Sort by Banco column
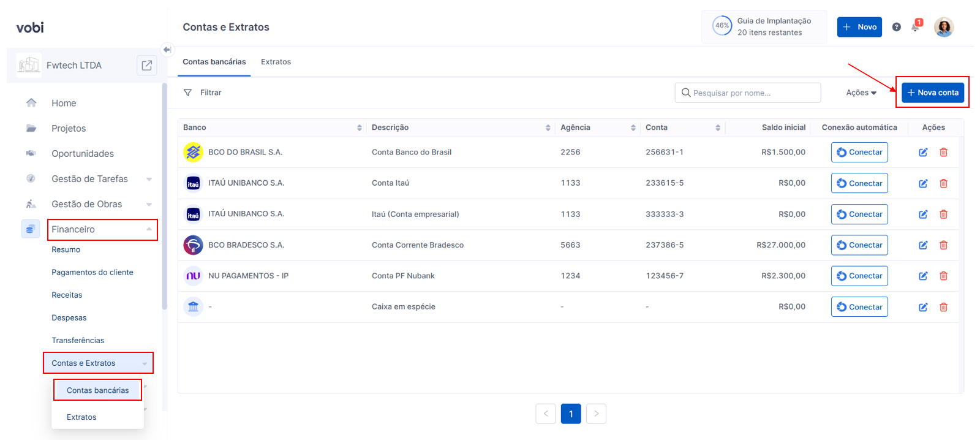Screen dimensions: 980x440 coord(360,127)
